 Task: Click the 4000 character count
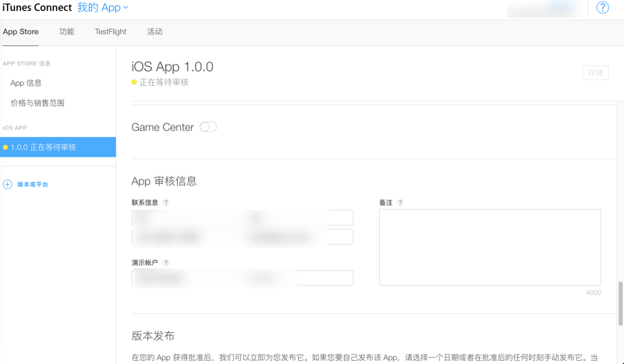tap(594, 292)
